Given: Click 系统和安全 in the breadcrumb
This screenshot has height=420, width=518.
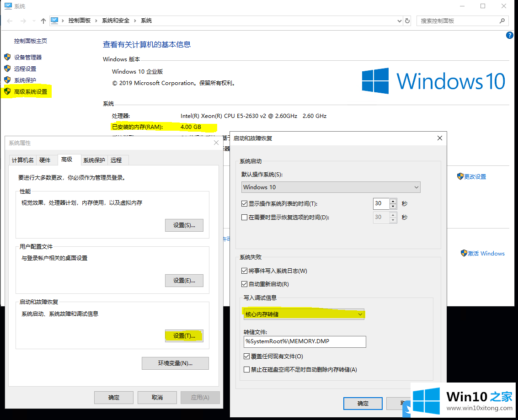Looking at the screenshot, I should [116, 21].
